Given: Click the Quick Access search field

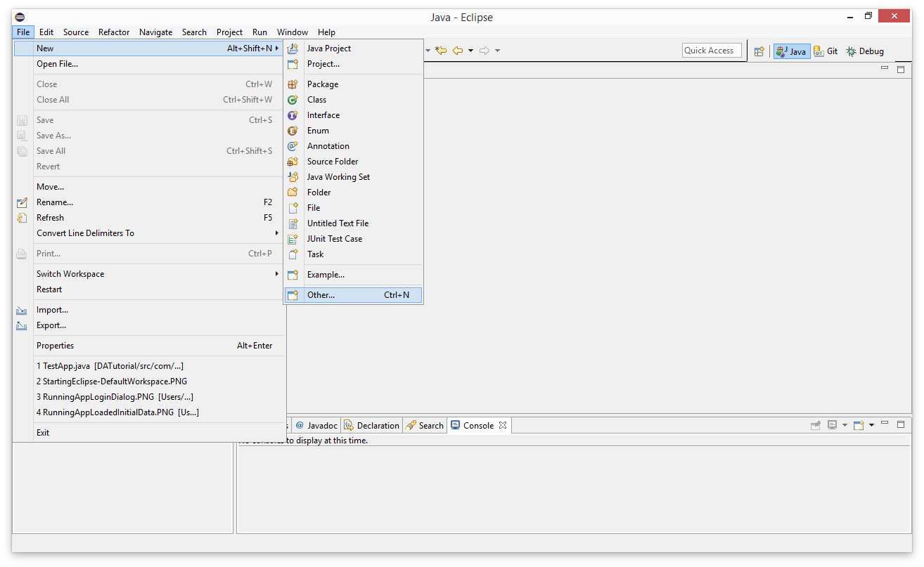Looking at the screenshot, I should 711,51.
